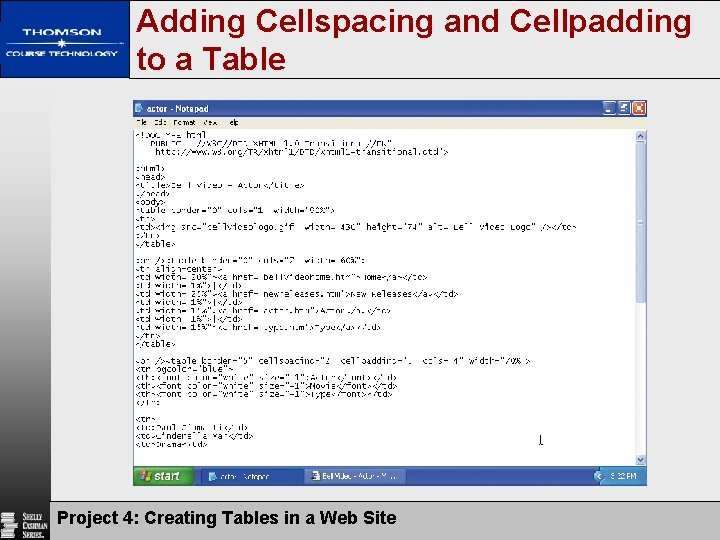Click the line with cellspacing and cellpadding attributes
Image resolution: width=720 pixels, height=540 pixels.
tap(333, 361)
